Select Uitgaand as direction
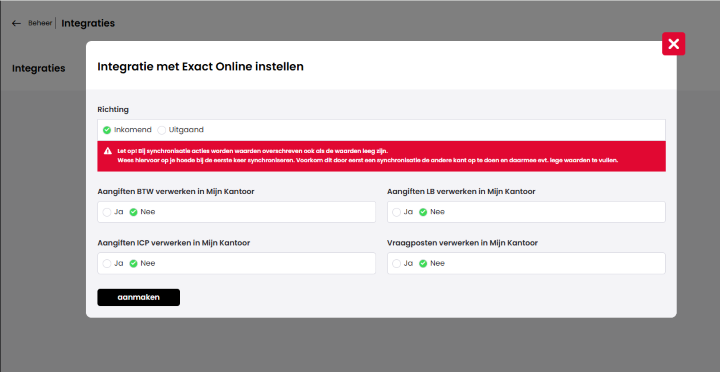720x372 pixels. (x=162, y=130)
